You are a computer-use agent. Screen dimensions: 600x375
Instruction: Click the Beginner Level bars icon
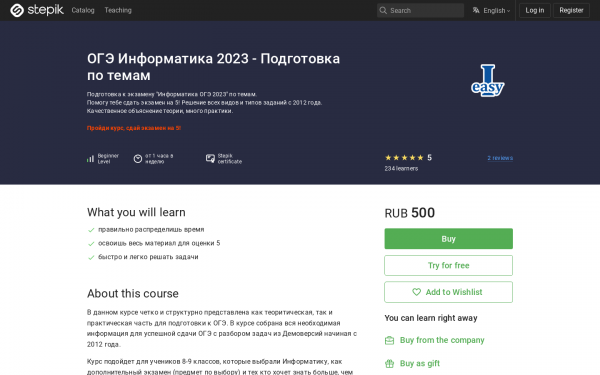point(90,159)
